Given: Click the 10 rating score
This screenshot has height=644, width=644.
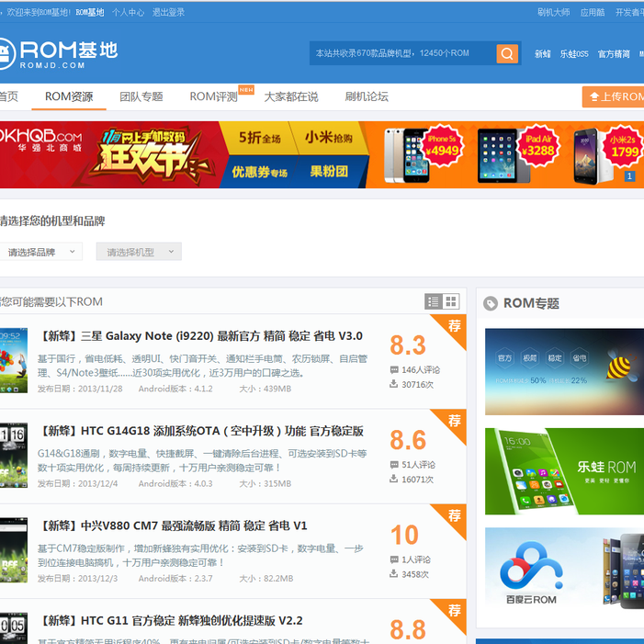Looking at the screenshot, I should pos(404,535).
